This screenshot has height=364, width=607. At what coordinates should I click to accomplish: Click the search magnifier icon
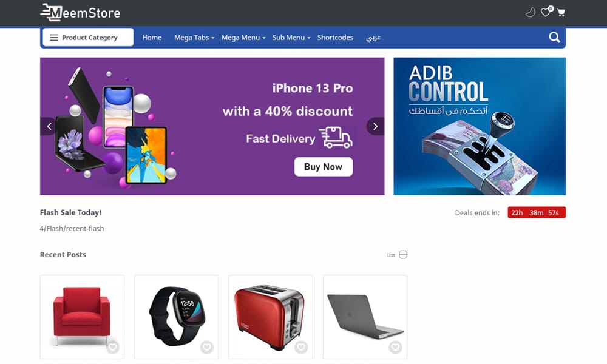(554, 37)
